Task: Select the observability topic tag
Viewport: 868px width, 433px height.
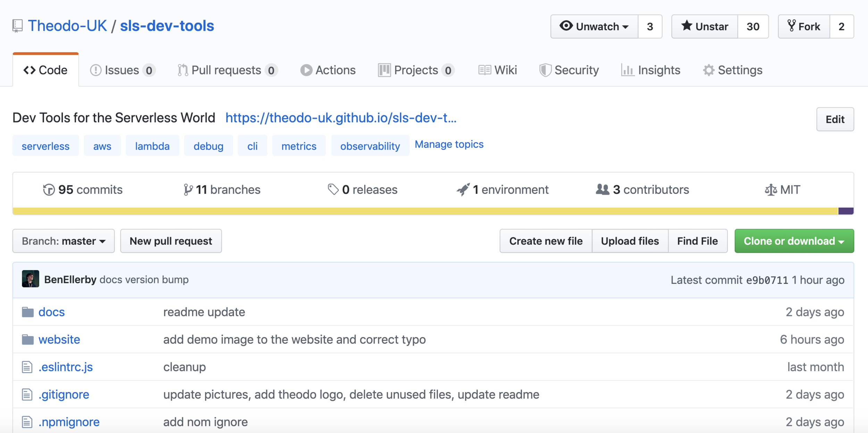Action: [x=370, y=146]
